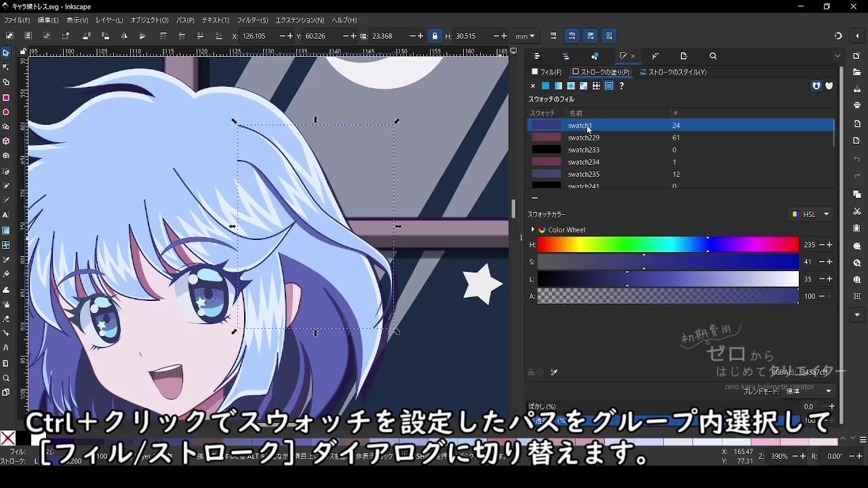Click the Cut scissors icon

pyautogui.click(x=857, y=211)
